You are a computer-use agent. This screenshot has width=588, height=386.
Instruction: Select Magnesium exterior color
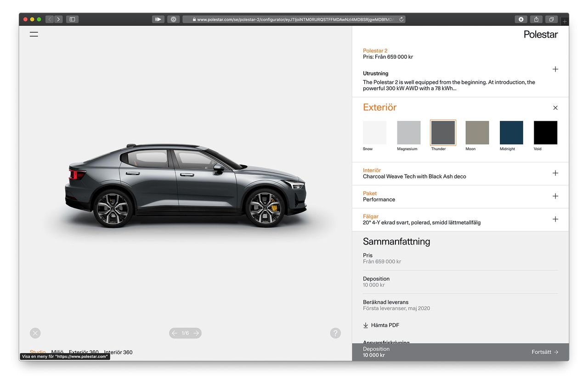point(409,133)
